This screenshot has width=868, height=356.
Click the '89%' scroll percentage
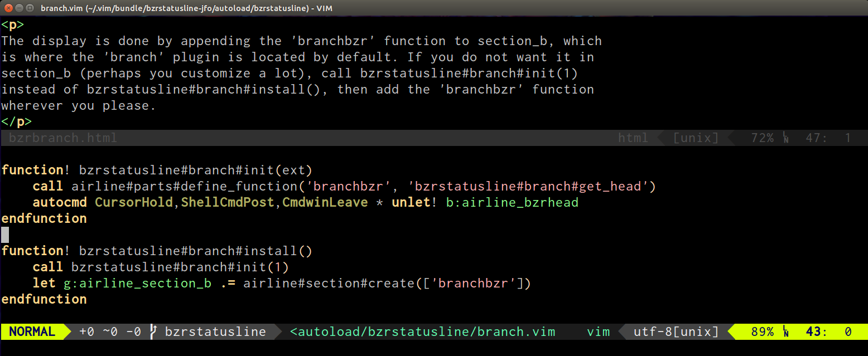[x=763, y=332]
